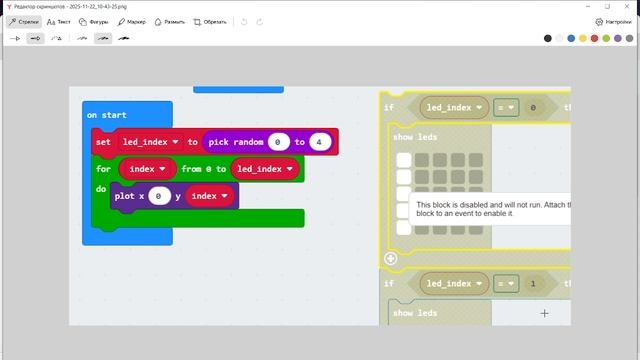
Task: Click comparison value 0 in first if block
Action: click(x=533, y=108)
